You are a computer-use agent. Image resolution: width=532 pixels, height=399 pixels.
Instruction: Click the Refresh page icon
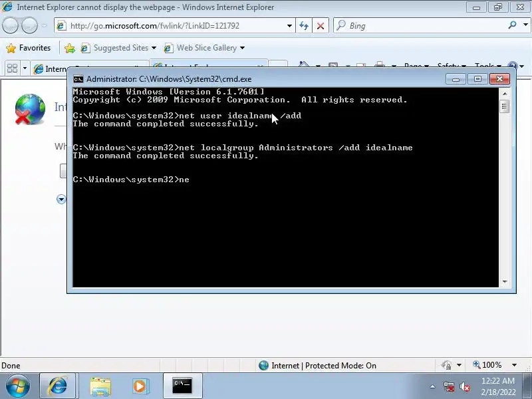[304, 26]
